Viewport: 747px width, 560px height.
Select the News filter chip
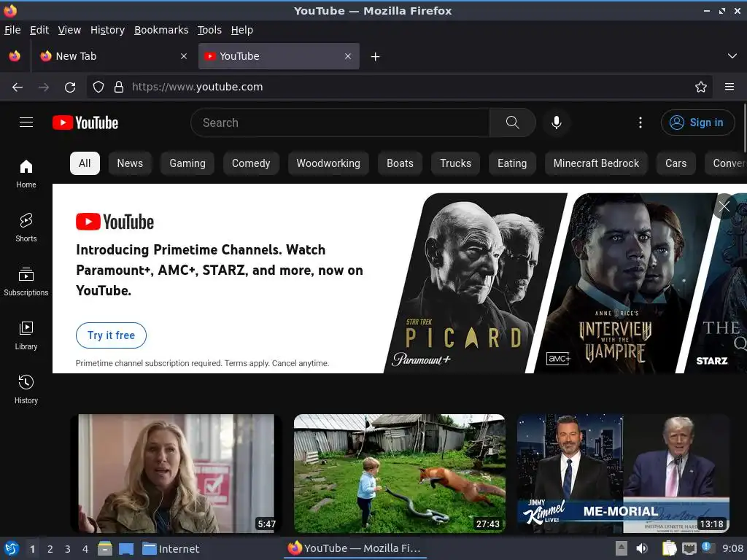[x=130, y=163]
